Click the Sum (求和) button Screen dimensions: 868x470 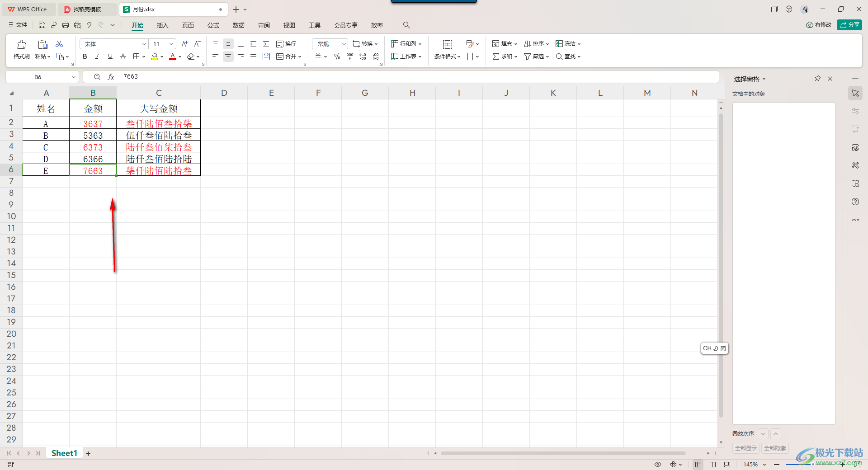[505, 56]
